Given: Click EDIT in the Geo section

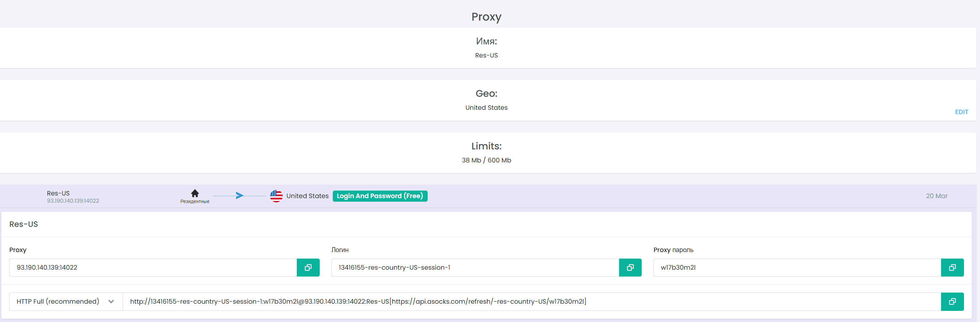Looking at the screenshot, I should tap(961, 112).
